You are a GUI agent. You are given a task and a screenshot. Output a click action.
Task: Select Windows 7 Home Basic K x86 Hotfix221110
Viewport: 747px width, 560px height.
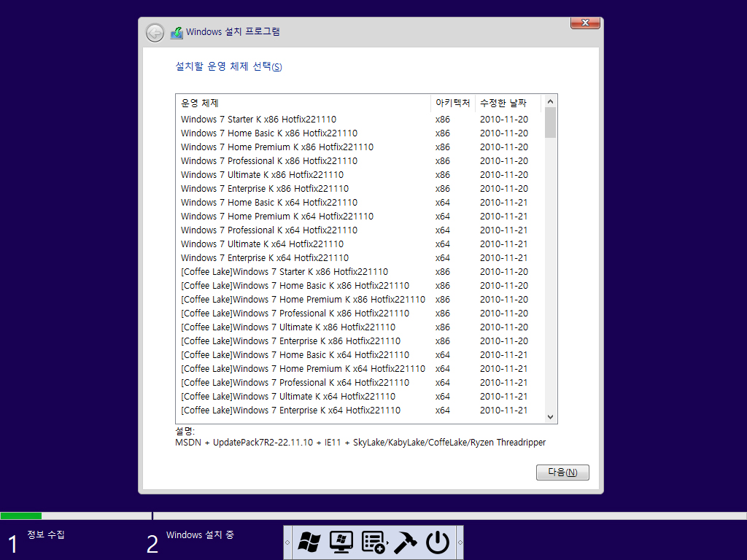tap(359, 133)
